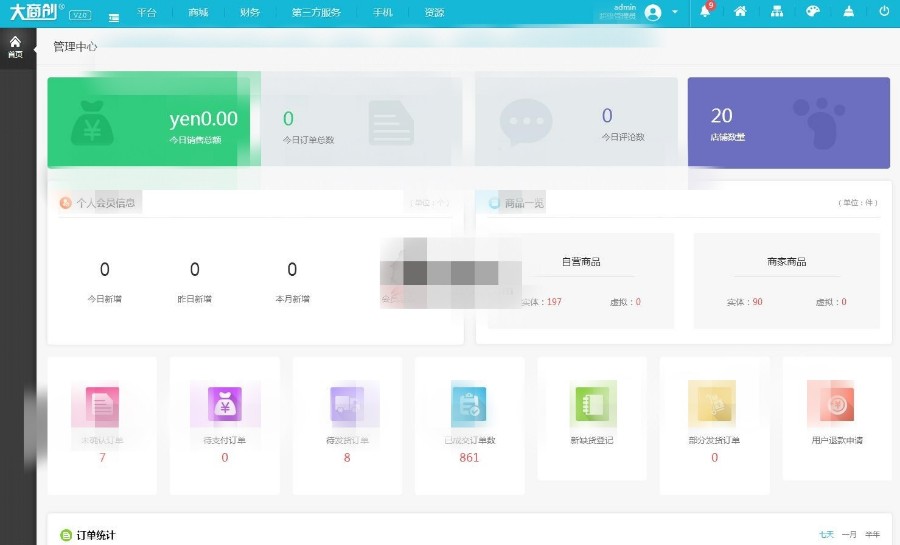Click the 今日订单总数 document icon
This screenshot has height=545, width=900.
click(391, 123)
